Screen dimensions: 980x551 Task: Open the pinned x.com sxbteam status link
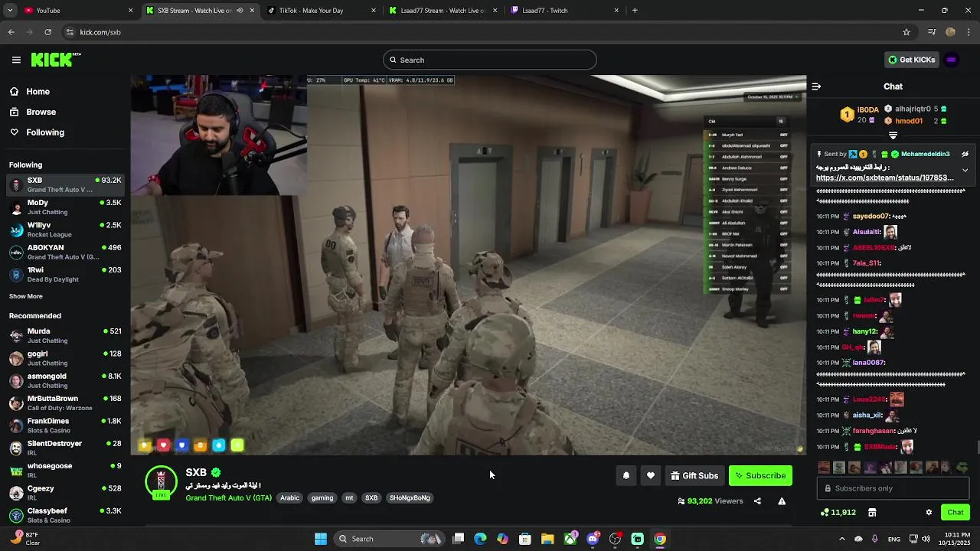pos(884,178)
